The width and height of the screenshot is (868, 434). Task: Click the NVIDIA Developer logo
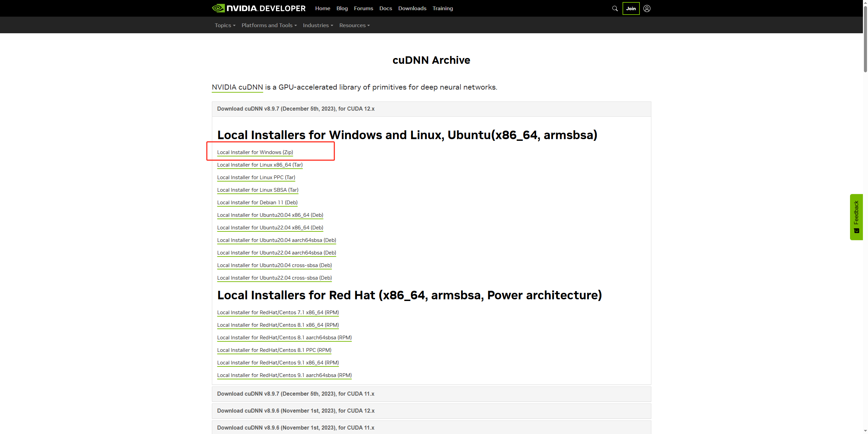[259, 8]
